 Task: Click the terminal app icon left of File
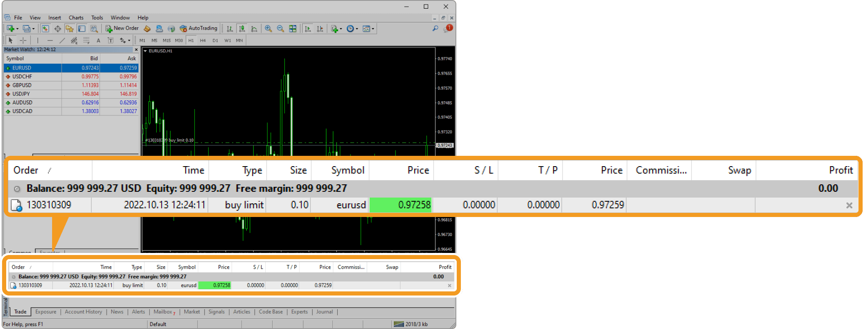click(x=7, y=17)
